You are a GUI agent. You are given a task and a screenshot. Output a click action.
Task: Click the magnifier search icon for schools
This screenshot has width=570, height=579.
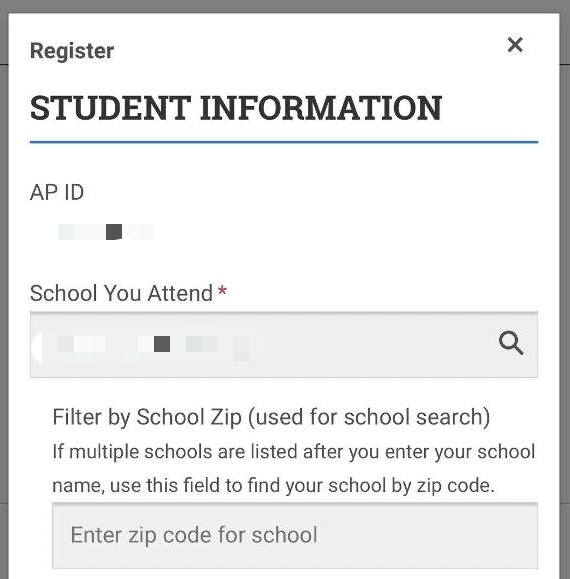point(511,343)
